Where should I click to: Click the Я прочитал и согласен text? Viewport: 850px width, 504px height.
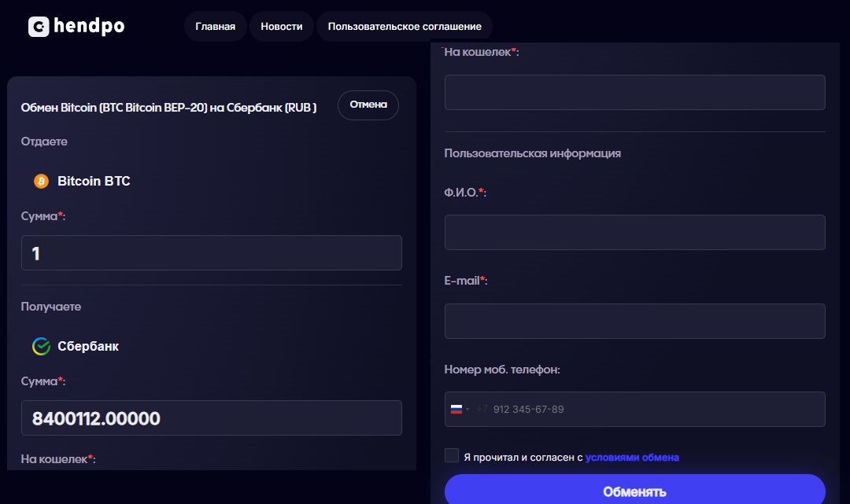523,458
